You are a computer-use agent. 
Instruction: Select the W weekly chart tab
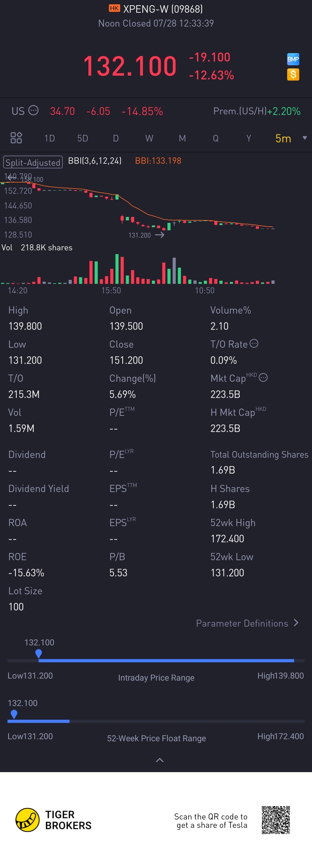click(x=149, y=138)
